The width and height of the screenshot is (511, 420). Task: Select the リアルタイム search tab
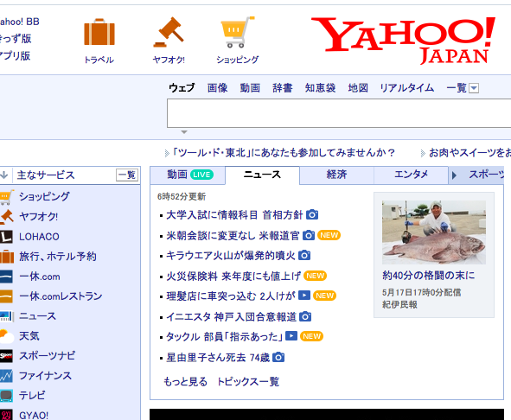pyautogui.click(x=406, y=87)
